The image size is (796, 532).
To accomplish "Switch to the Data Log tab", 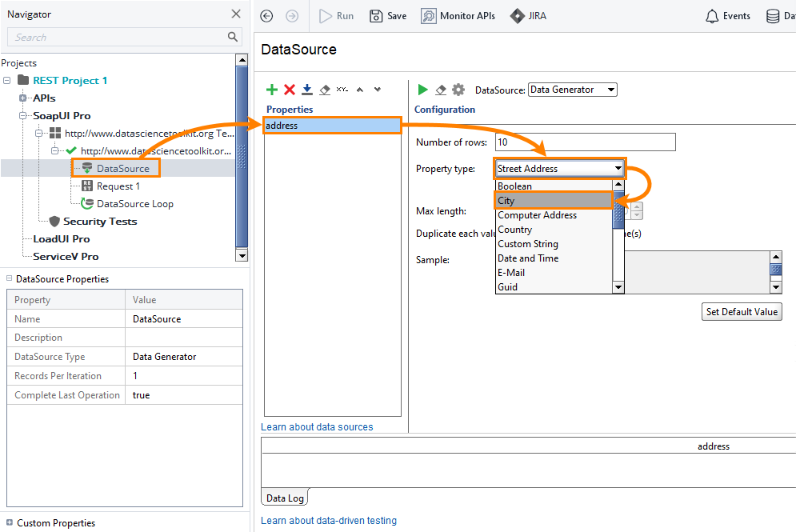I will pos(285,498).
